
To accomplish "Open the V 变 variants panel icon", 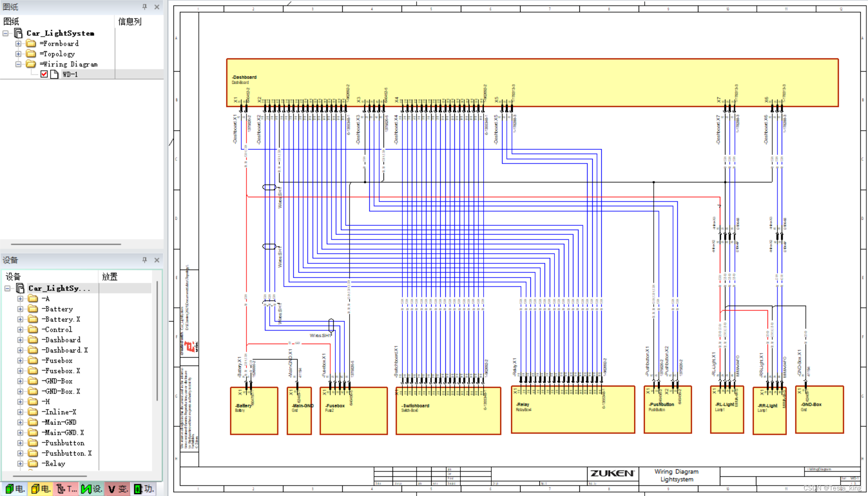I will (117, 488).
